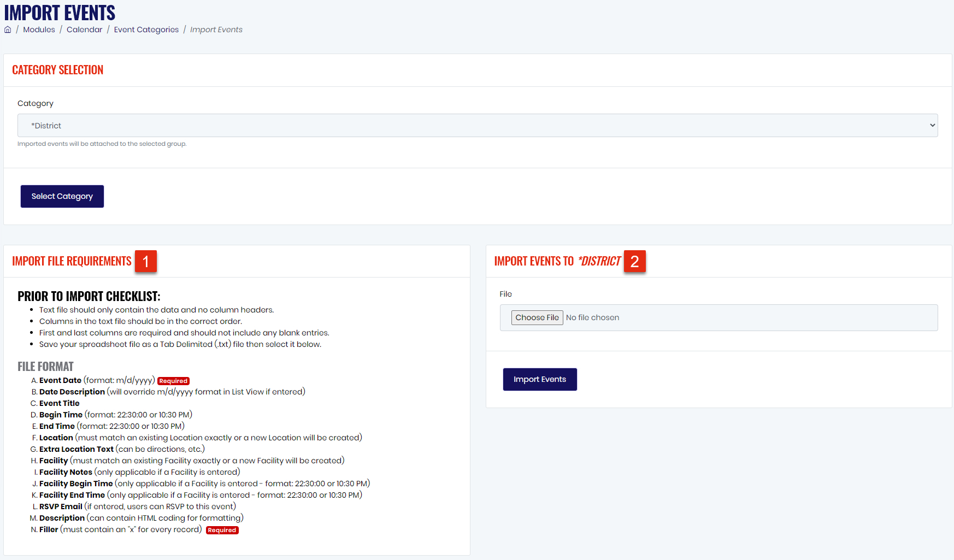Click 'Save your spreadsheet file' bullet
This screenshot has width=954, height=560.
click(180, 344)
